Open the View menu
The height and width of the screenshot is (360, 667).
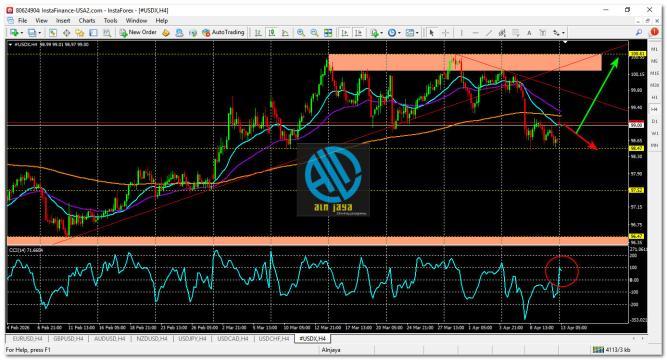pos(41,20)
